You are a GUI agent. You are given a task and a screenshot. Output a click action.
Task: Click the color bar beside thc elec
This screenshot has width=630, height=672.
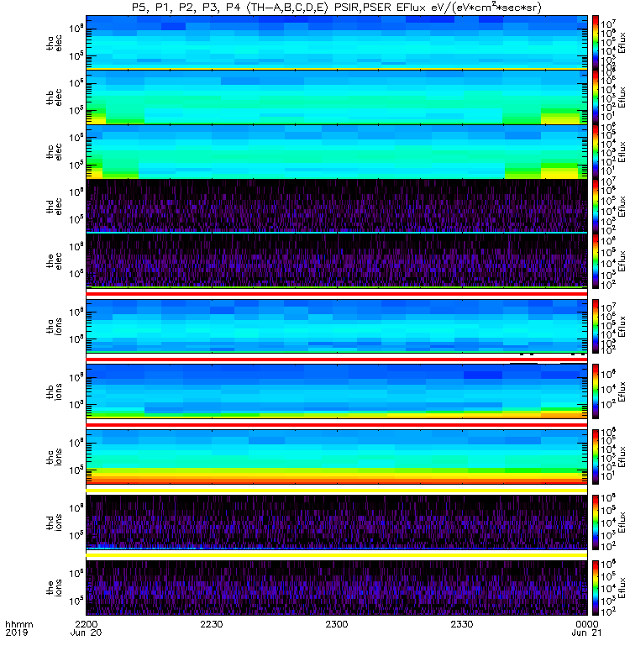[596, 152]
